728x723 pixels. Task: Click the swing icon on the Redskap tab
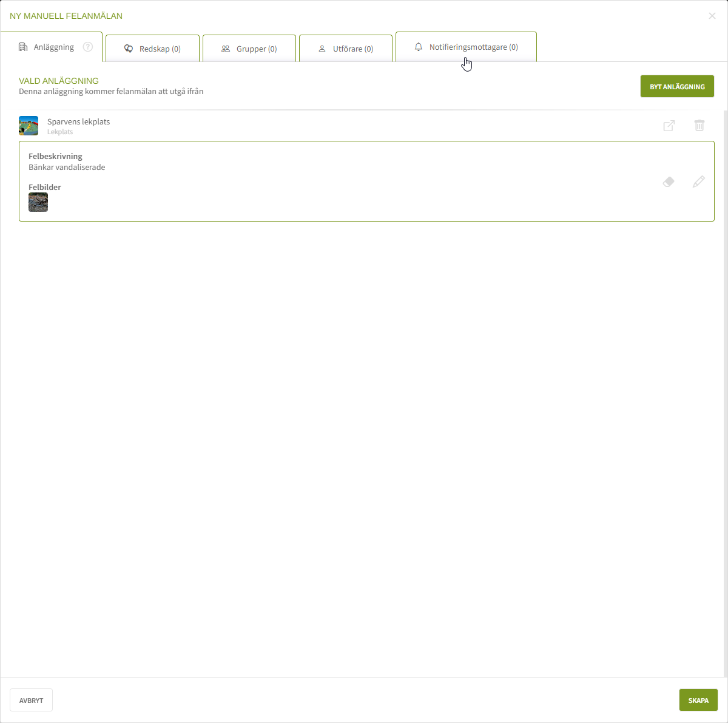(x=129, y=49)
